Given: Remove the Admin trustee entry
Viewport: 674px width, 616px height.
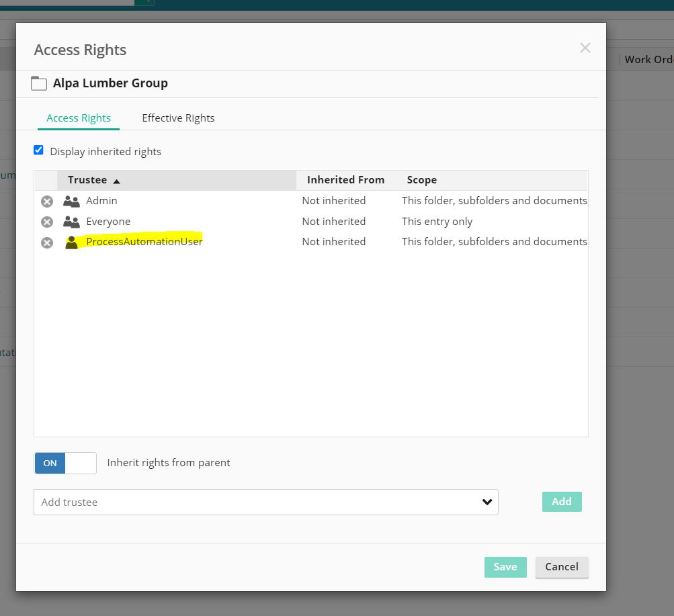Looking at the screenshot, I should click(47, 201).
